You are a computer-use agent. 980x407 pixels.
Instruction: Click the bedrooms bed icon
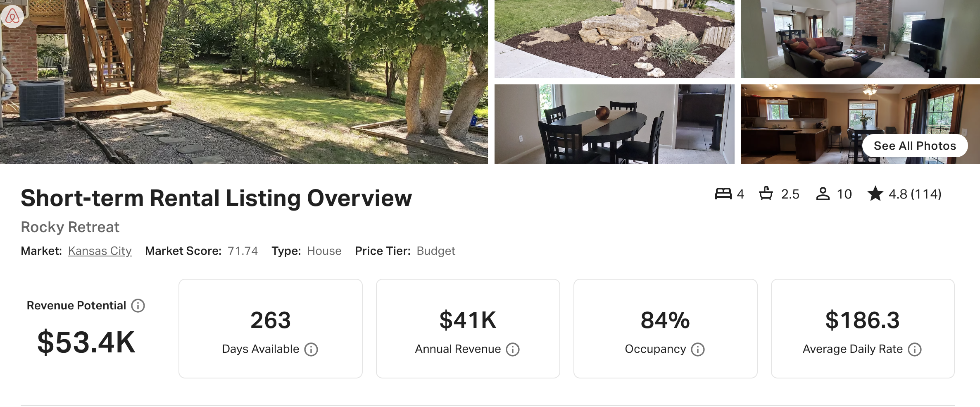tap(723, 194)
